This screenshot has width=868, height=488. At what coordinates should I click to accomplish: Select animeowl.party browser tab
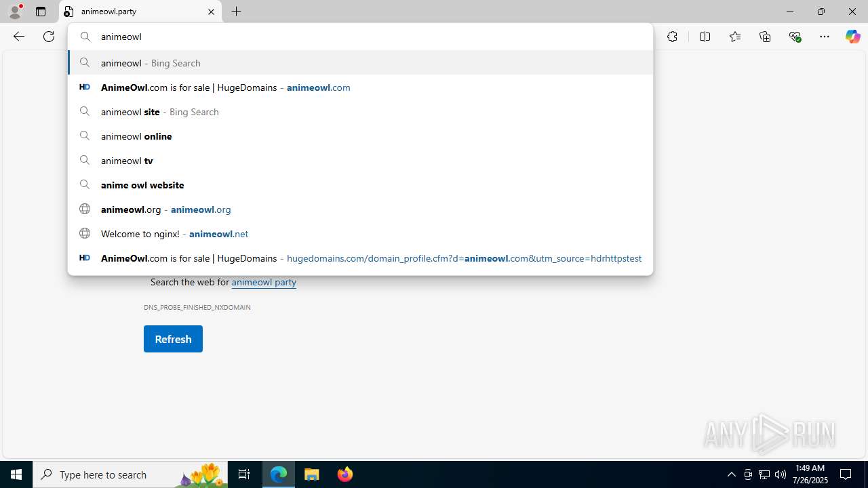click(x=140, y=12)
